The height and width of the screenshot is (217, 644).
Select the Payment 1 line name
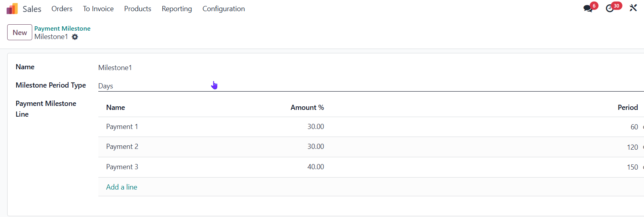pyautogui.click(x=122, y=127)
